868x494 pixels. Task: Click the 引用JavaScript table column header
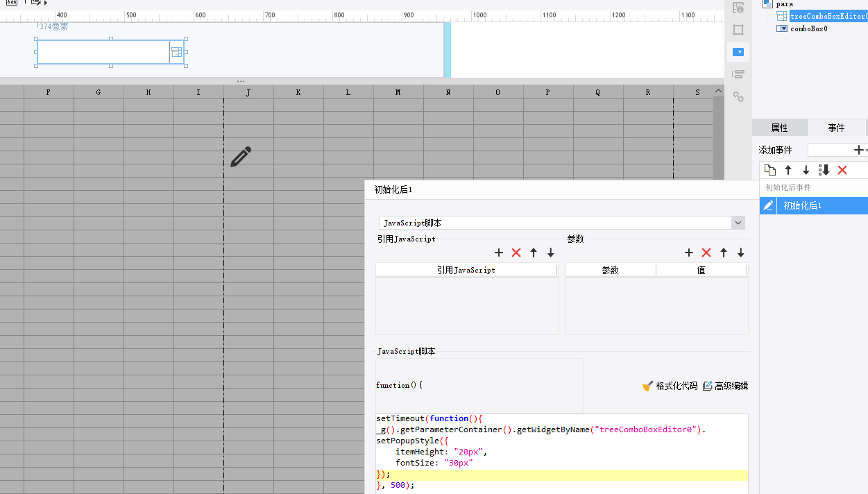click(466, 270)
